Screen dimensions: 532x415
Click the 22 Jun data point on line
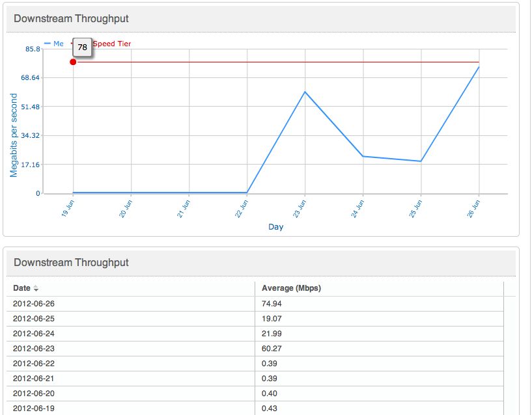(247, 193)
